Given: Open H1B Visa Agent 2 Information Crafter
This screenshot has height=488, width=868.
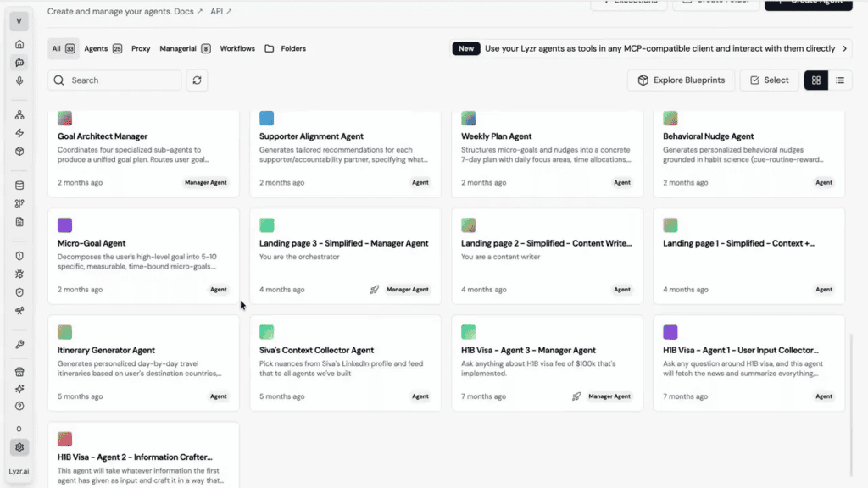Looking at the screenshot, I should 143,455.
